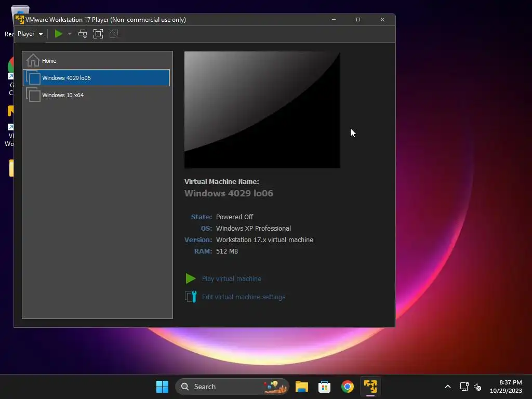Image resolution: width=532 pixels, height=399 pixels.
Task: Click the taskbar Search box
Action: (x=232, y=387)
